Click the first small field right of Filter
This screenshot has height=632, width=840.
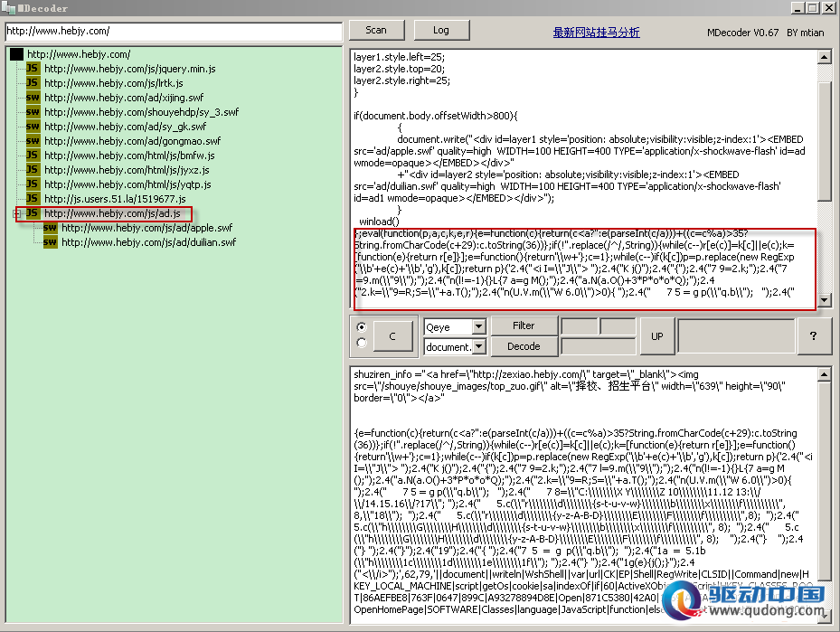click(x=579, y=326)
